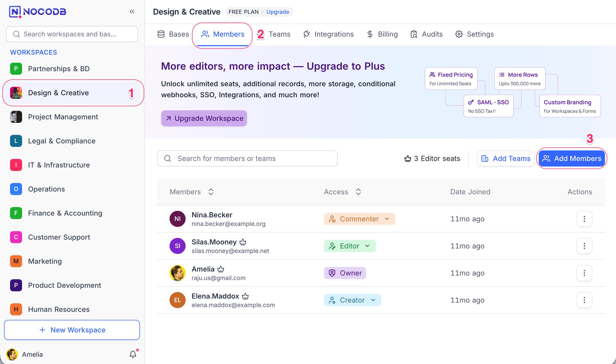Click the Upgrade link next to FREE PLAN
The height and width of the screenshot is (364, 616).
click(277, 12)
